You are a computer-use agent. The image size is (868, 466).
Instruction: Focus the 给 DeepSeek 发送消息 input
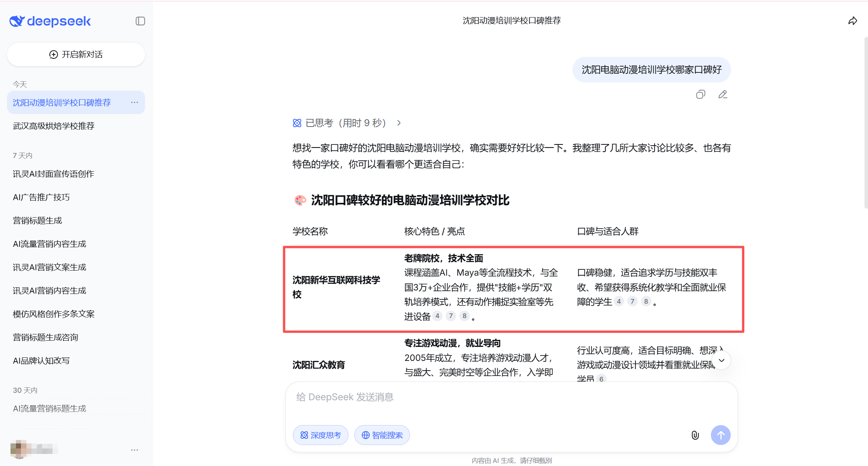tap(506, 397)
